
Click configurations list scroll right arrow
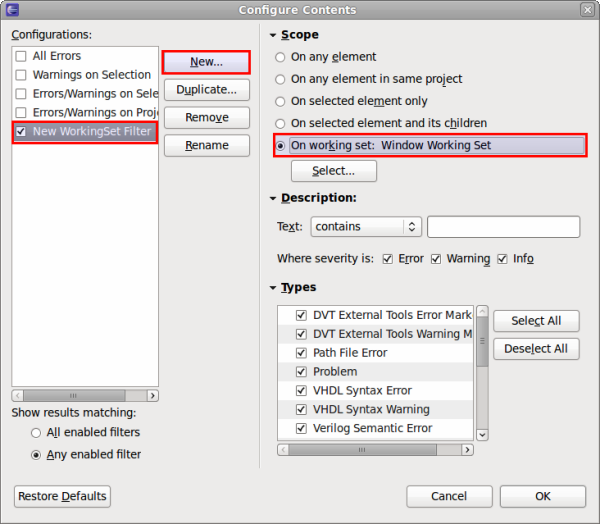(x=153, y=395)
